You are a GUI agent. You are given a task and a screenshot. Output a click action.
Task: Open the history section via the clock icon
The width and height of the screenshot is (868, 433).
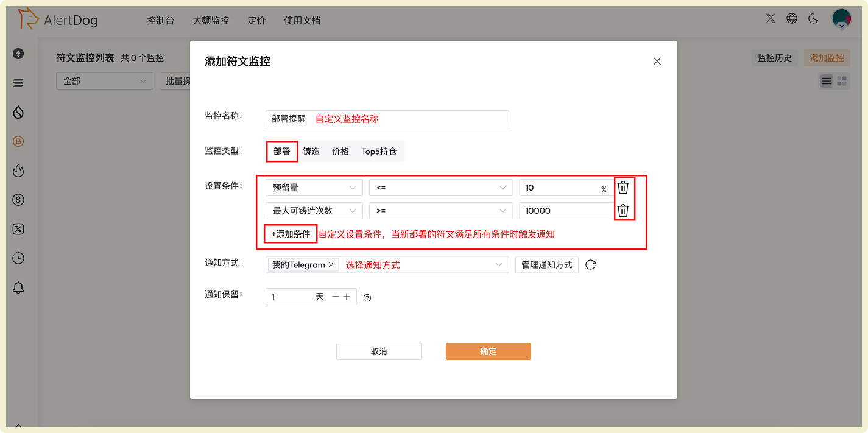[18, 258]
